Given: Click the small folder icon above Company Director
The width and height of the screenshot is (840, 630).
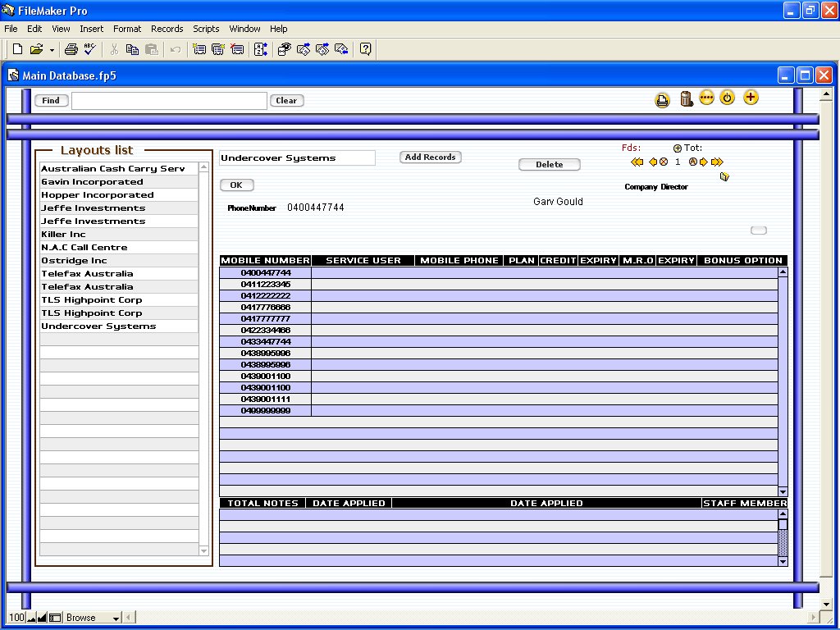Looking at the screenshot, I should pyautogui.click(x=724, y=176).
